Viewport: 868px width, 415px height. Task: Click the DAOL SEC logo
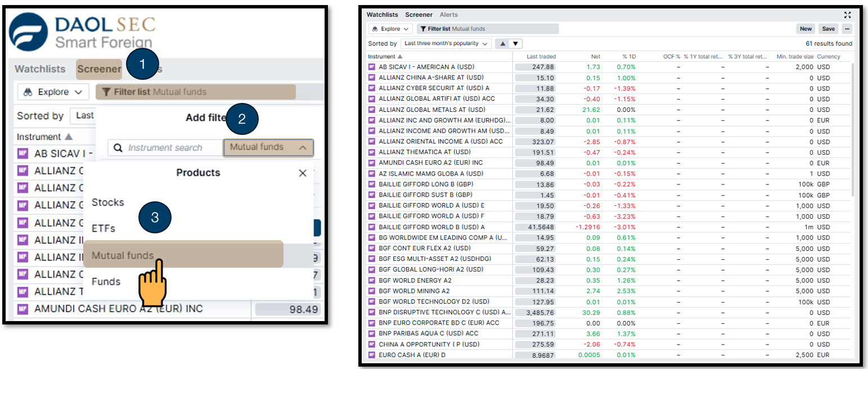point(82,33)
